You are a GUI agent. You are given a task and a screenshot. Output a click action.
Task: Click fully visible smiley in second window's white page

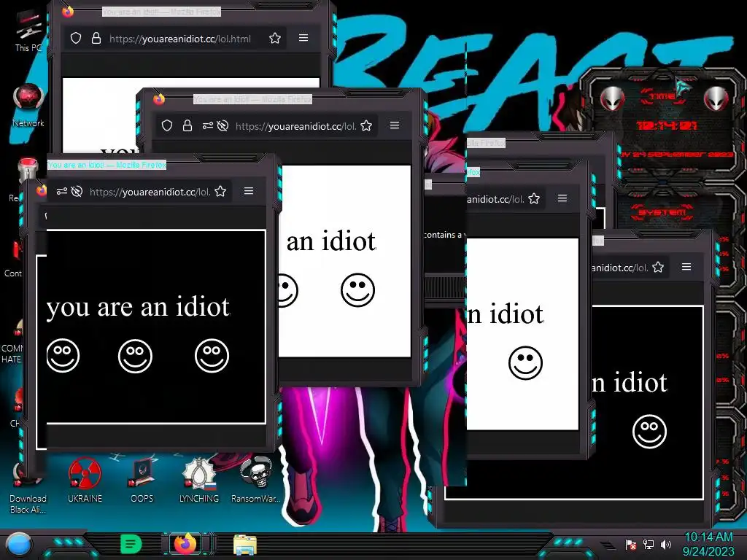click(x=357, y=290)
